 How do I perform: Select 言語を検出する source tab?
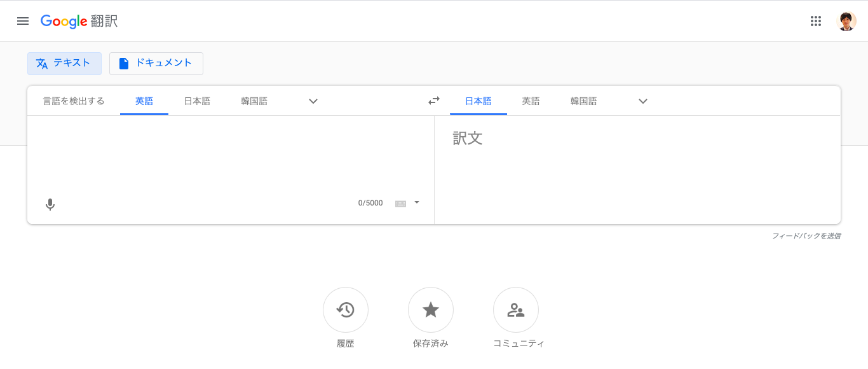[x=74, y=101]
